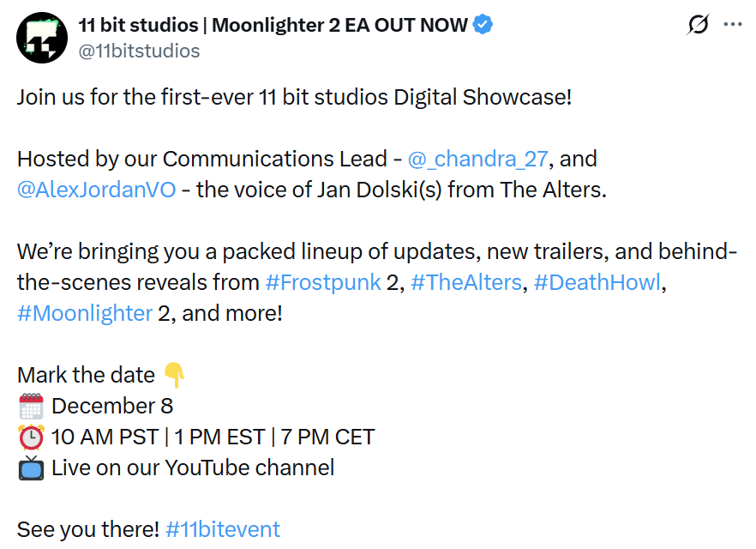The height and width of the screenshot is (549, 756).
Task: Open the #Frostpunk hashtag
Action: 323,282
